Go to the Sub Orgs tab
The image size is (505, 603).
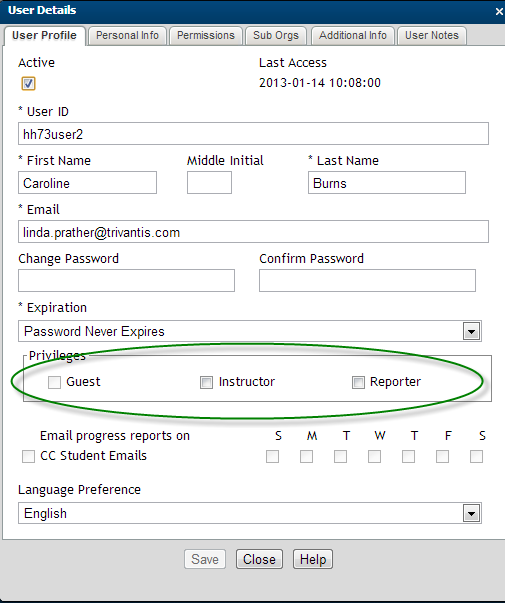point(276,35)
